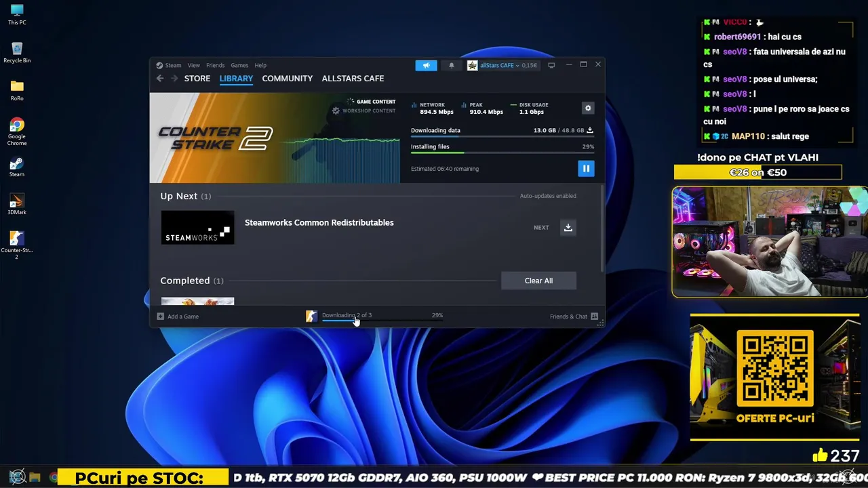Open Steam notifications bell
The width and height of the screenshot is (868, 488).
[x=452, y=65]
